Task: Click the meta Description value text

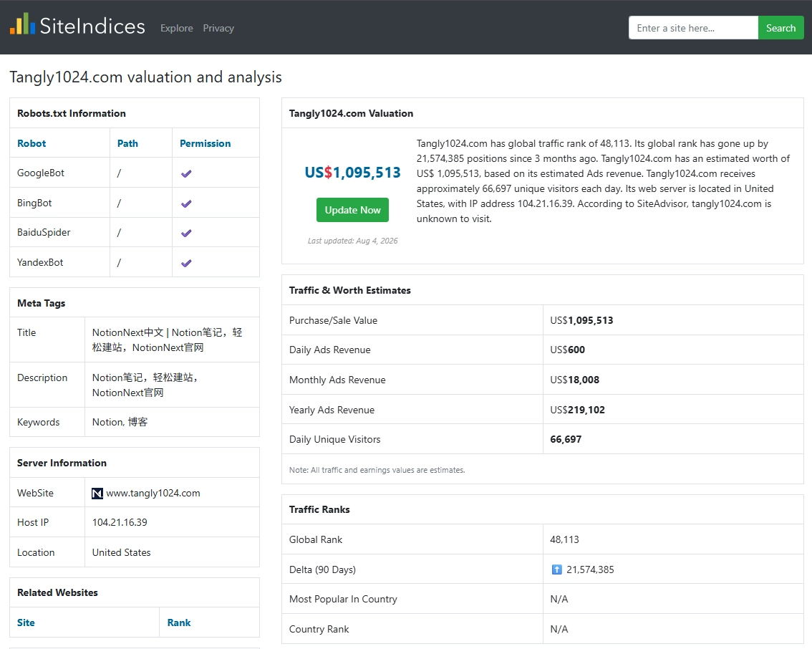Action: coord(145,385)
